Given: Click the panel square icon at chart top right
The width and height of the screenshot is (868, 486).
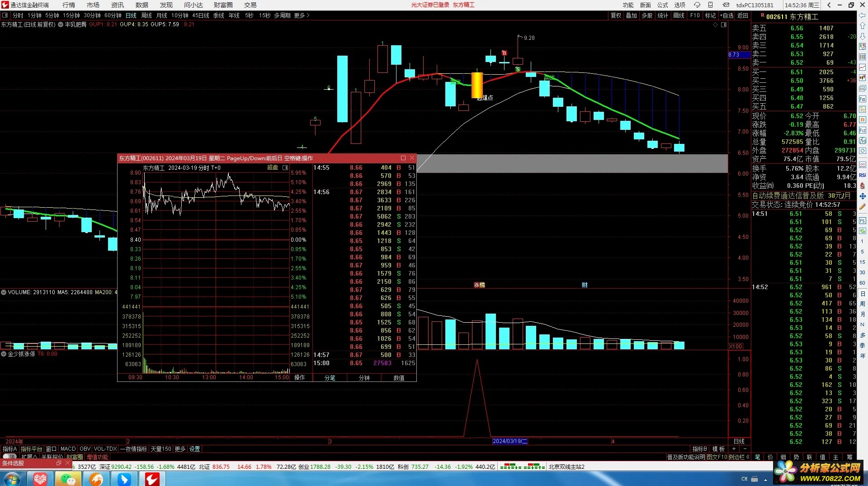Looking at the screenshot, I should click(x=724, y=24).
